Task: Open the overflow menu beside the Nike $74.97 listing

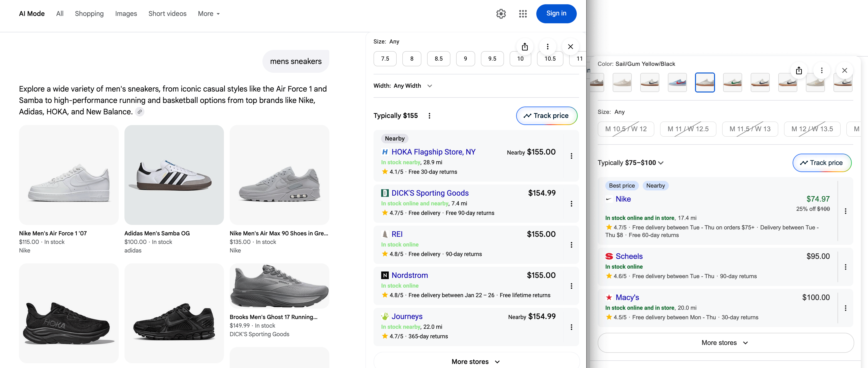Action: click(846, 211)
